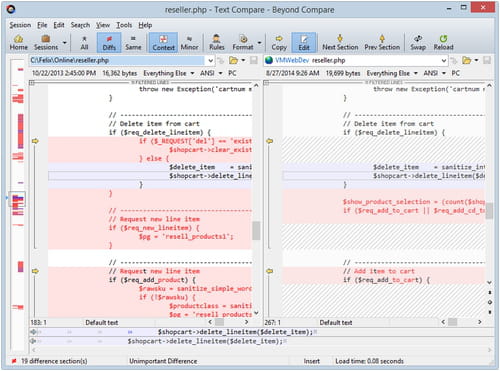Expand the left file path history dropdown
500x371 pixels.
coord(210,61)
